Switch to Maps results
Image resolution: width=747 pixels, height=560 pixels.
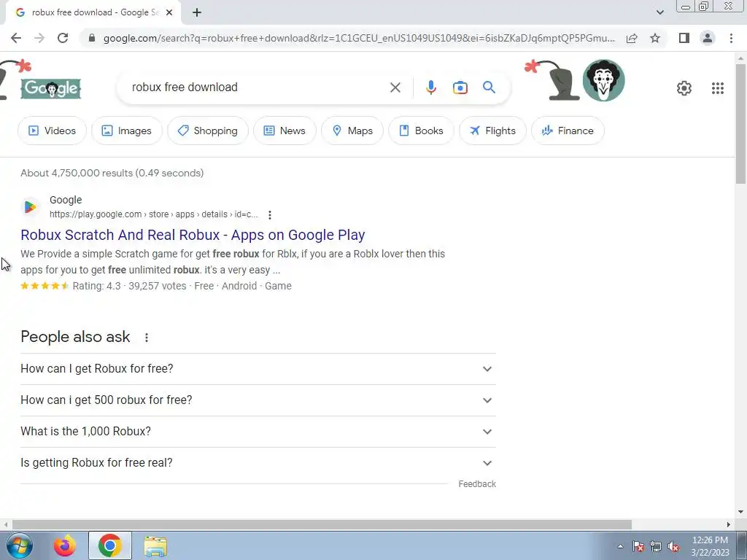pos(352,131)
